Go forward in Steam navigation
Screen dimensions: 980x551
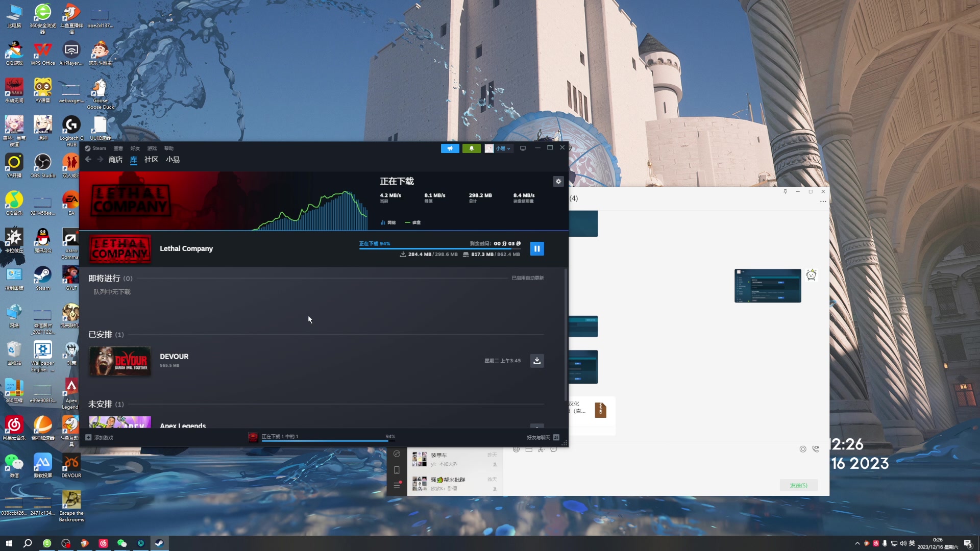[x=100, y=160]
